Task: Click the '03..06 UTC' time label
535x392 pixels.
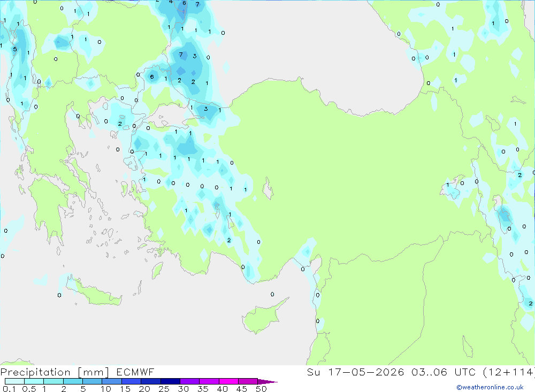Action: pos(443,372)
